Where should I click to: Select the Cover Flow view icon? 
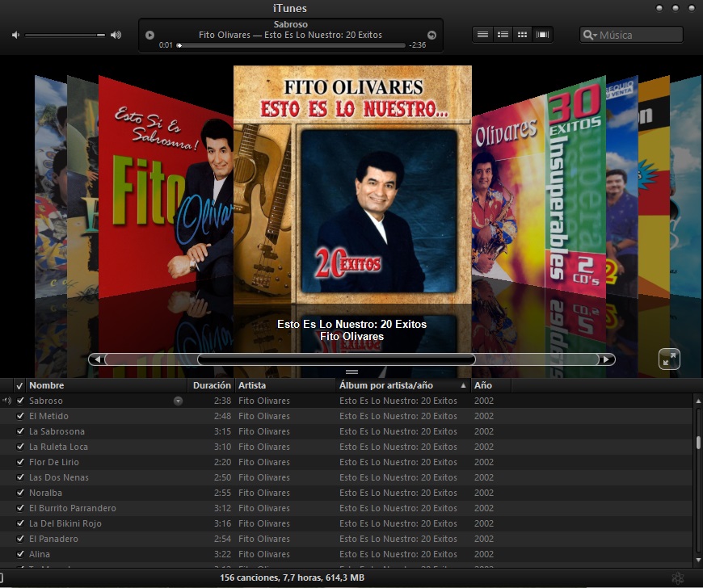click(x=542, y=34)
